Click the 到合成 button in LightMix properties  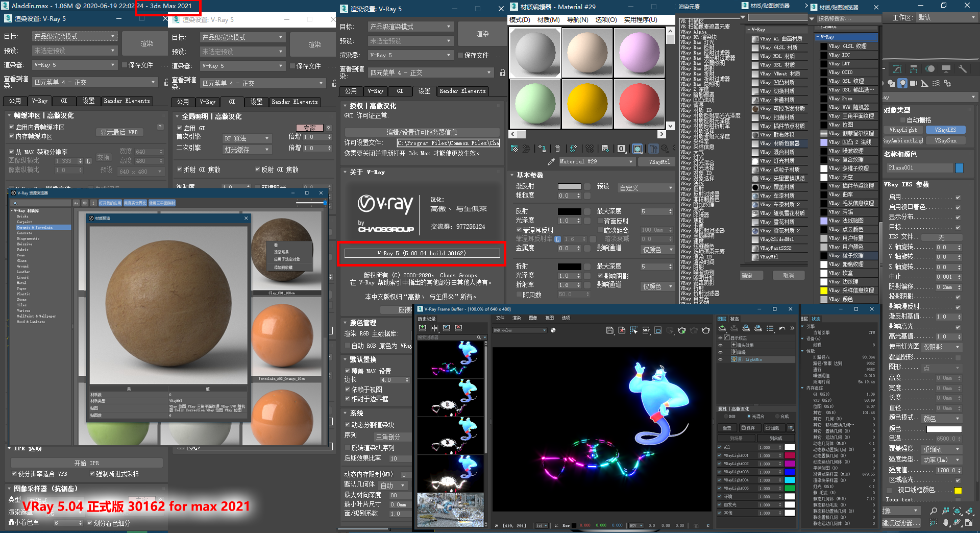click(775, 438)
